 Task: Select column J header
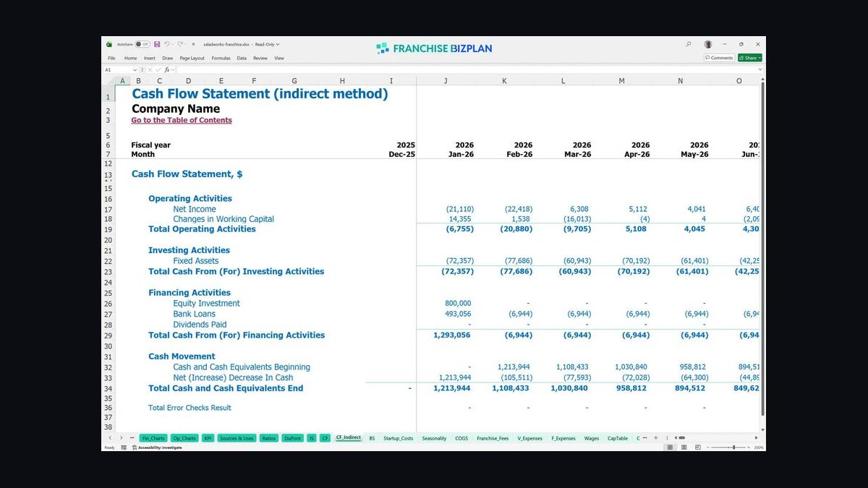pyautogui.click(x=446, y=81)
